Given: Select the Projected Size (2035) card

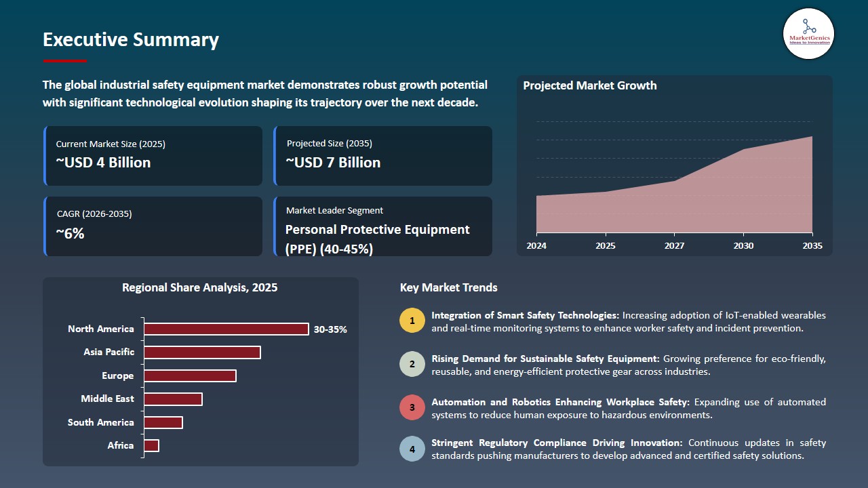Looking at the screenshot, I should (x=383, y=155).
